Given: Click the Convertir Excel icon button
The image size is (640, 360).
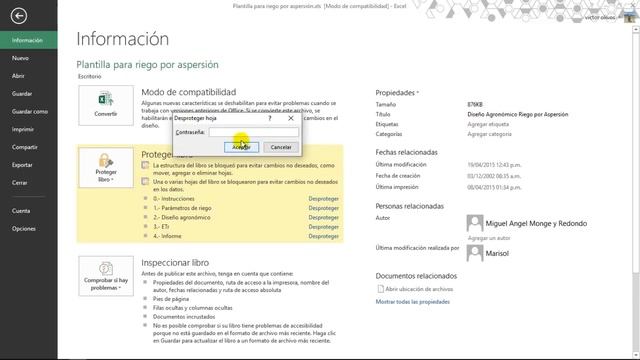Looking at the screenshot, I should click(106, 105).
